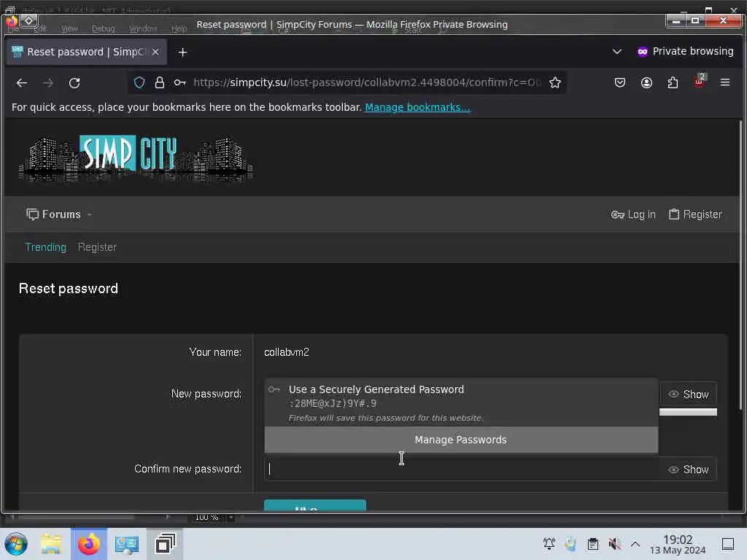Open the Pocket save icon
Screen dimensions: 747x560
620,82
